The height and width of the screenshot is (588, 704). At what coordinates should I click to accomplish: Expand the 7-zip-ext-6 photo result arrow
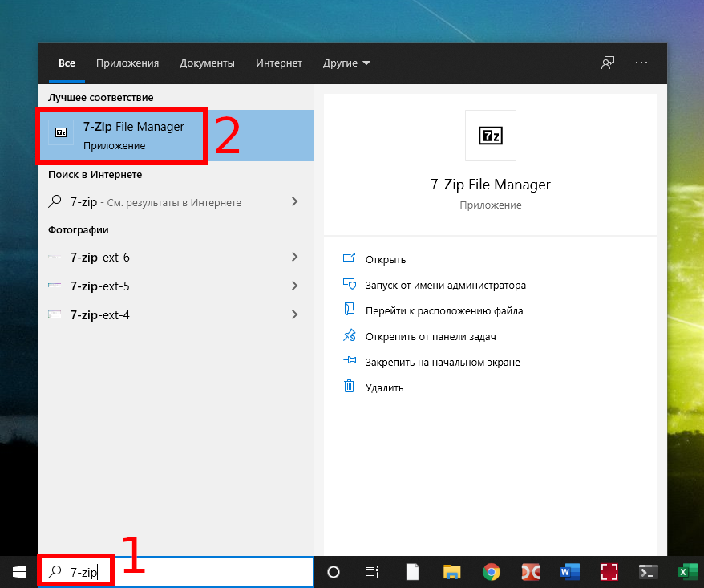tap(295, 258)
